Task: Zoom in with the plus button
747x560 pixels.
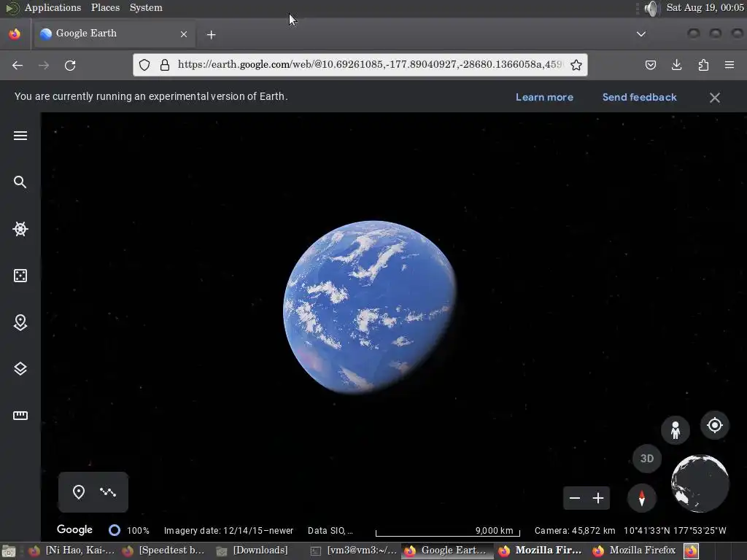Action: (x=598, y=498)
